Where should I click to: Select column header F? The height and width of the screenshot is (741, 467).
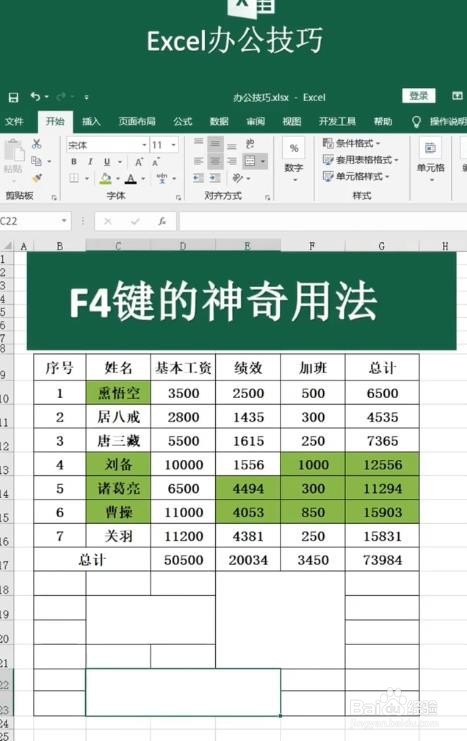[312, 246]
